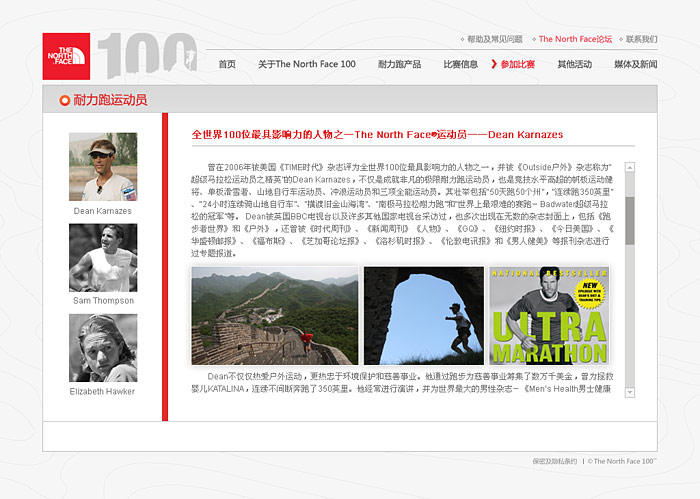Open 联系我们 link
The height and width of the screenshot is (499, 700).
pos(642,39)
